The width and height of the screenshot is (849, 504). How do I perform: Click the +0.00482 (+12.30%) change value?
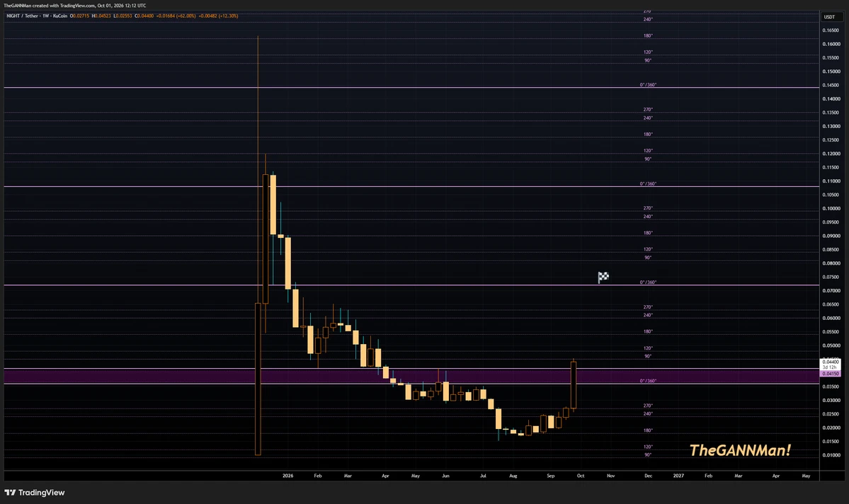(x=218, y=16)
